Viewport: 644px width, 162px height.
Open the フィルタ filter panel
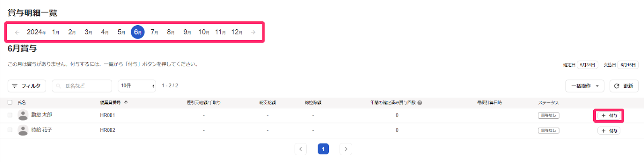click(27, 86)
